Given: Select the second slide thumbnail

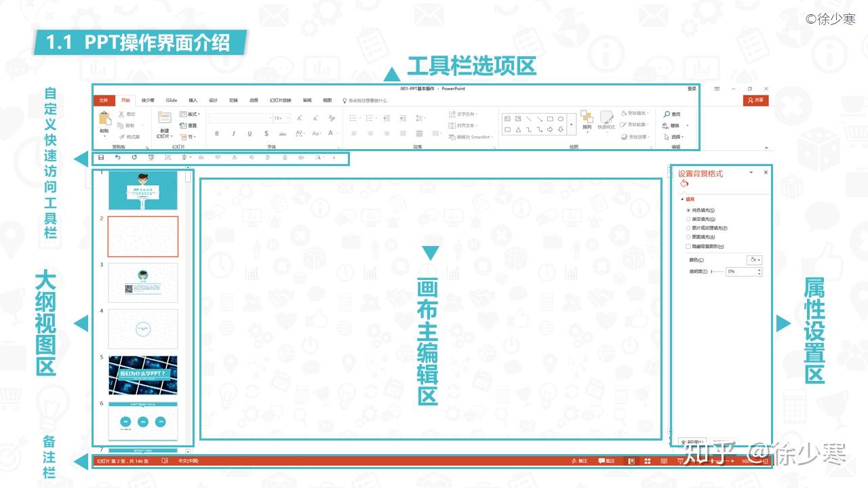Looking at the screenshot, I should click(x=142, y=237).
